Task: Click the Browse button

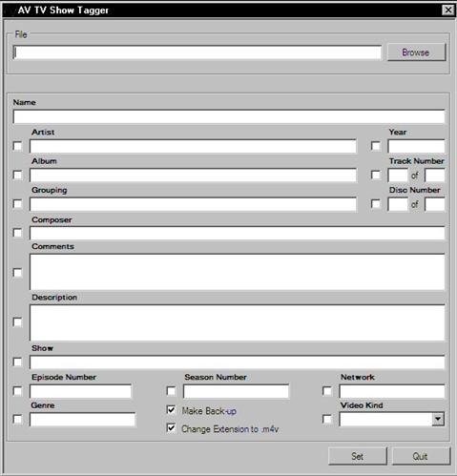Action: pos(416,52)
